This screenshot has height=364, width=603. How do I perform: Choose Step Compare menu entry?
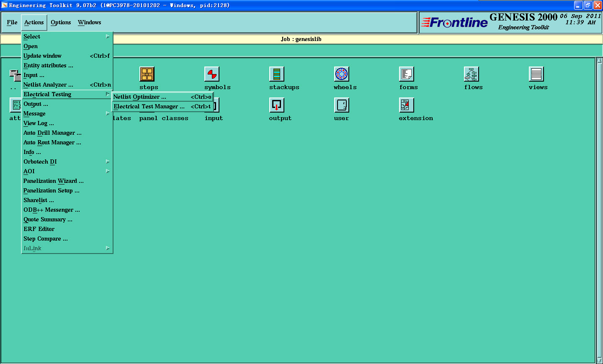point(67,238)
